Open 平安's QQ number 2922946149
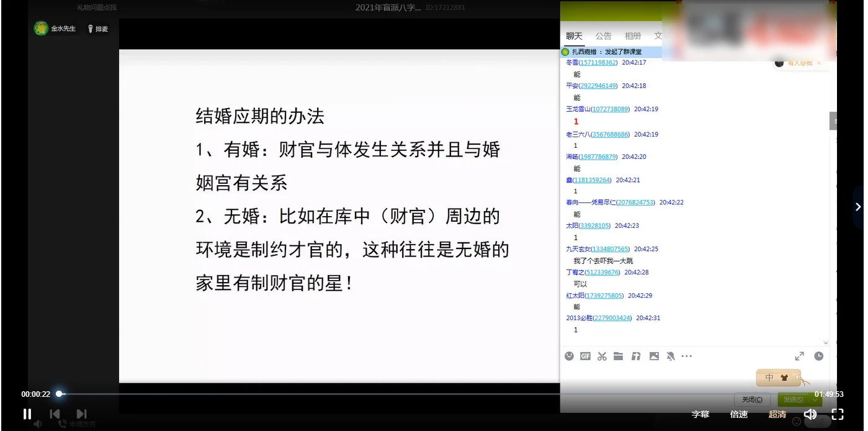 click(598, 86)
